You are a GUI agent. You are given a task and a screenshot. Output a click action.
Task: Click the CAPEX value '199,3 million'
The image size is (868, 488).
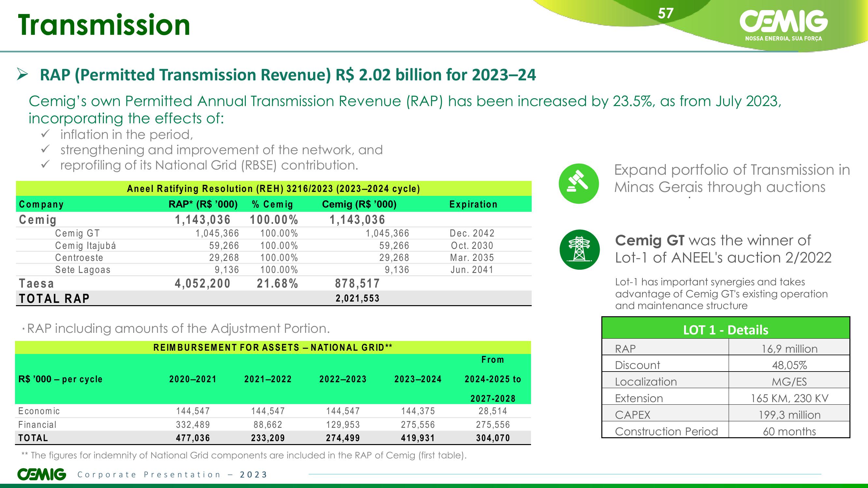790,414
